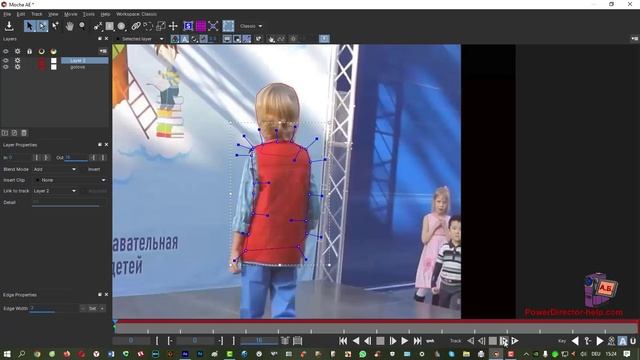Click the delete layer trash icon

tap(24, 133)
